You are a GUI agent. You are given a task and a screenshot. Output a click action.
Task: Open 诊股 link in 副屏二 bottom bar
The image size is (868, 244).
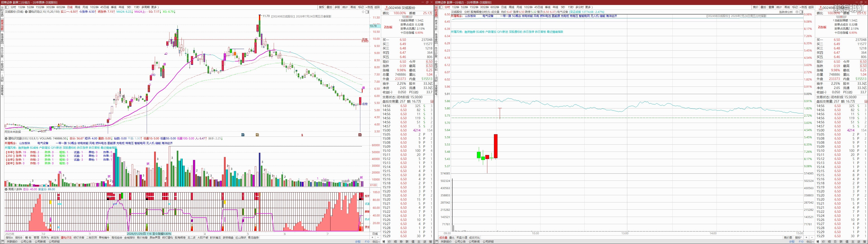pos(358,242)
